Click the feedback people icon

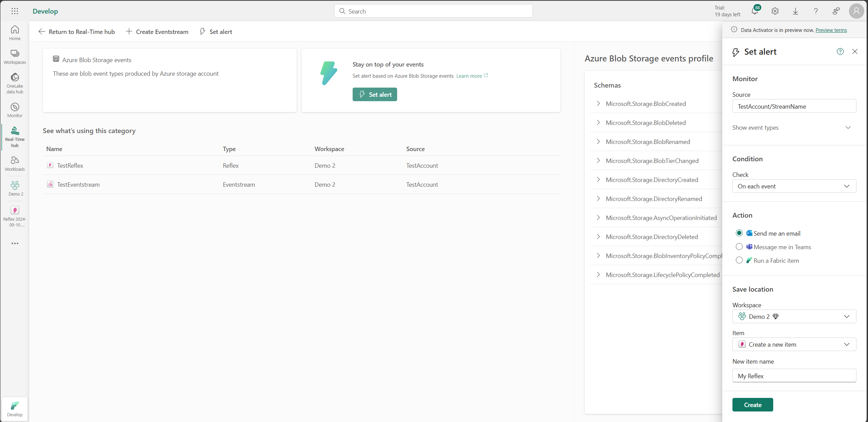pyautogui.click(x=836, y=11)
